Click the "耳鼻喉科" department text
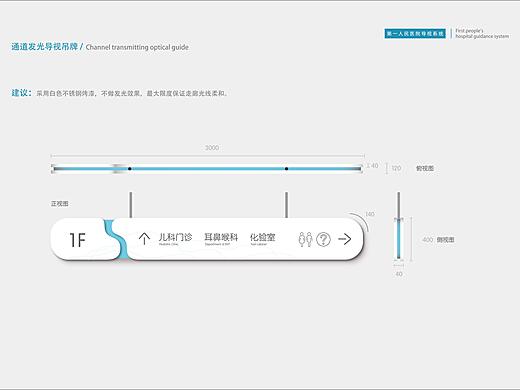 (x=221, y=237)
